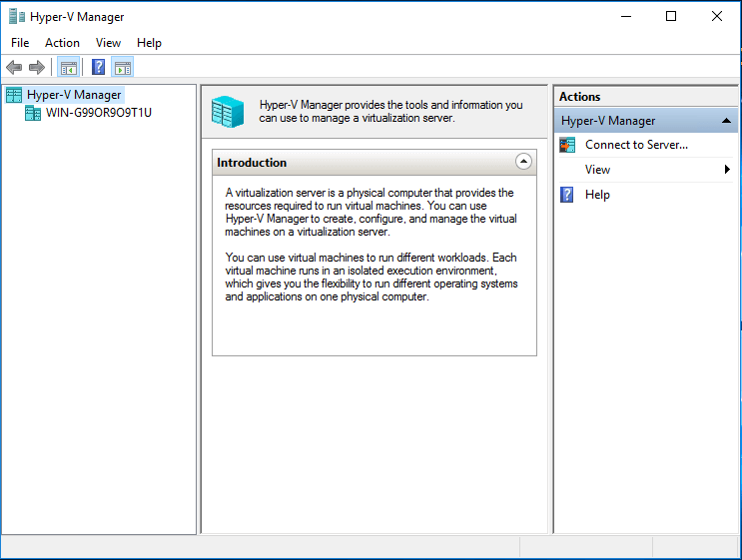Click the Connect to Server icon

(x=567, y=145)
